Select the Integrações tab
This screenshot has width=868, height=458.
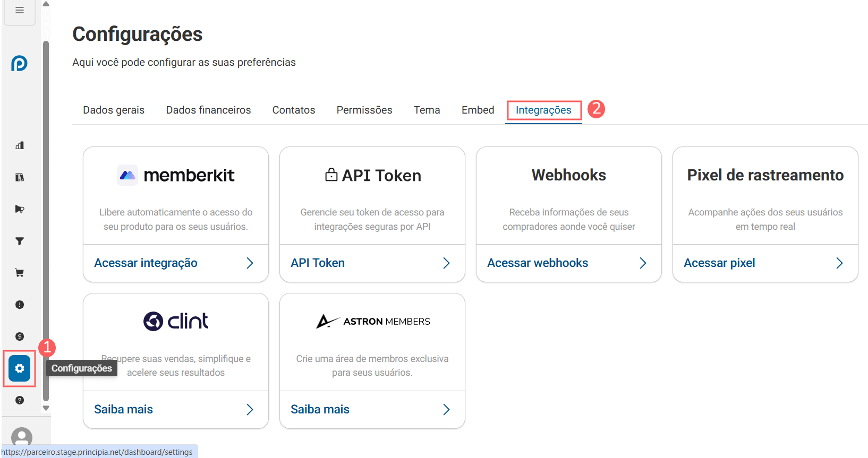(543, 110)
